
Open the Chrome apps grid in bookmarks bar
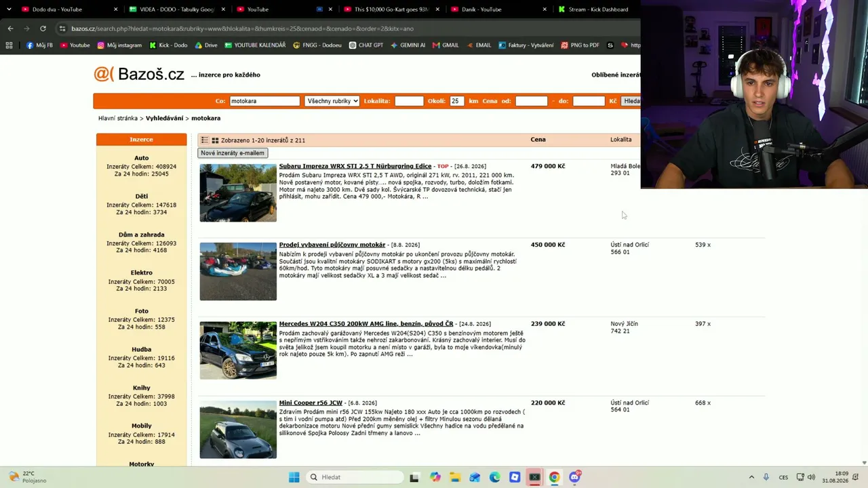9,45
